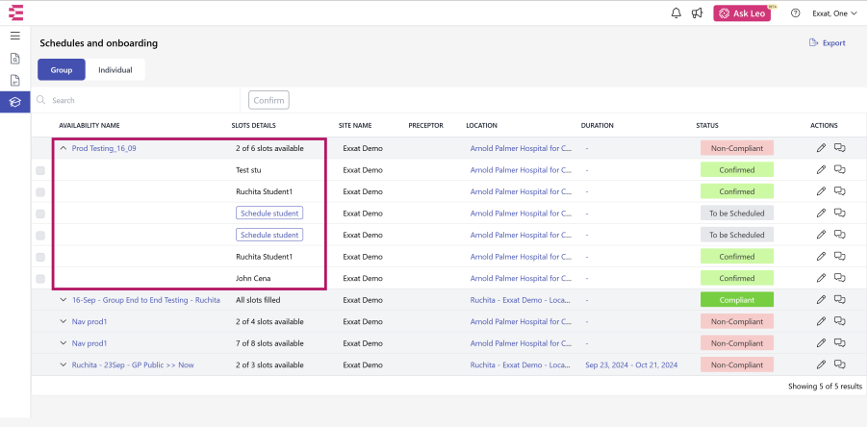The width and height of the screenshot is (868, 427).
Task: Check the Test stu slot checkbox
Action: pos(40,170)
